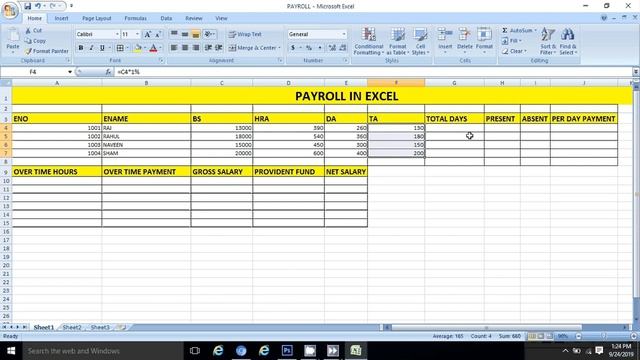Screen dimensions: 640x360
Task: Click the Delete cells icon
Action: [x=464, y=35]
